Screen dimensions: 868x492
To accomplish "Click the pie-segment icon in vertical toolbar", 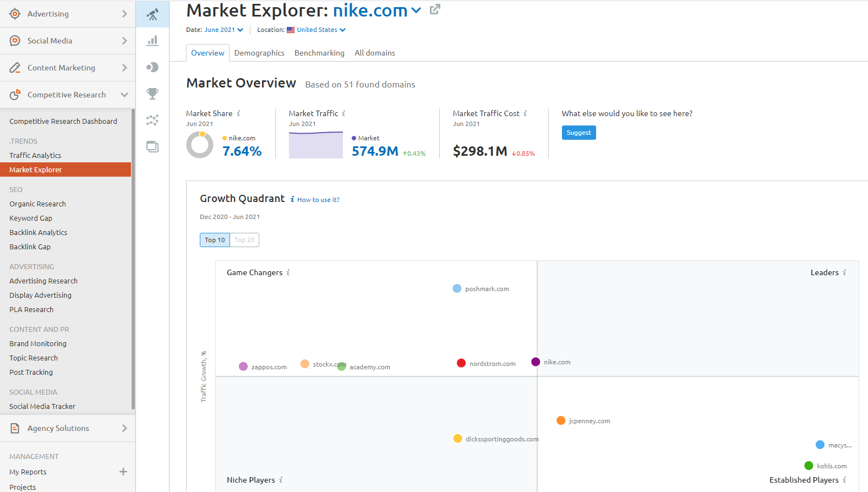I will [x=152, y=67].
